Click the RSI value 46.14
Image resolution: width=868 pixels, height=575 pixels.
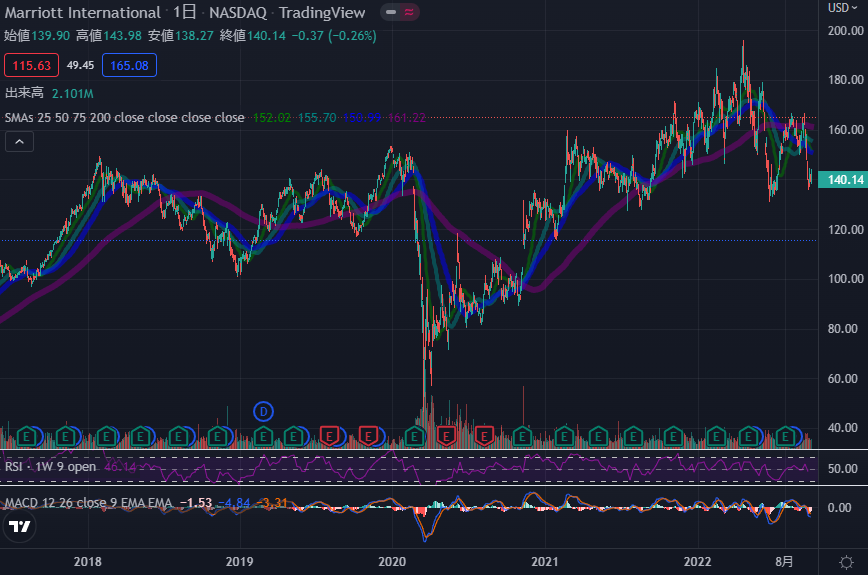point(120,467)
